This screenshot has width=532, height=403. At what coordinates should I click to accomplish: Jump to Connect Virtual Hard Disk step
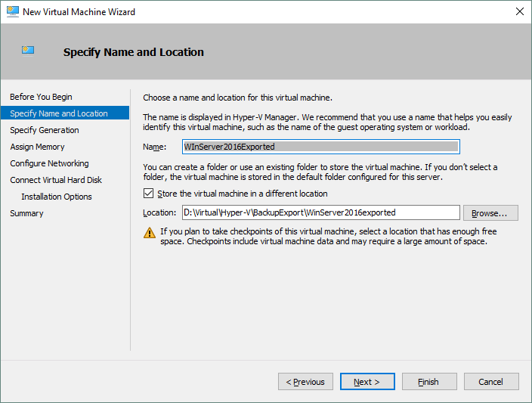tap(56, 180)
